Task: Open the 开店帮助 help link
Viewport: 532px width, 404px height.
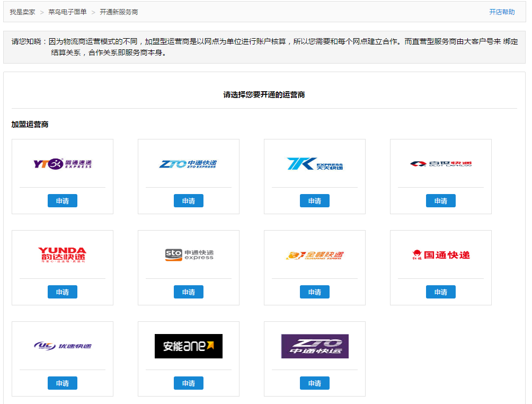Action: pyautogui.click(x=502, y=12)
